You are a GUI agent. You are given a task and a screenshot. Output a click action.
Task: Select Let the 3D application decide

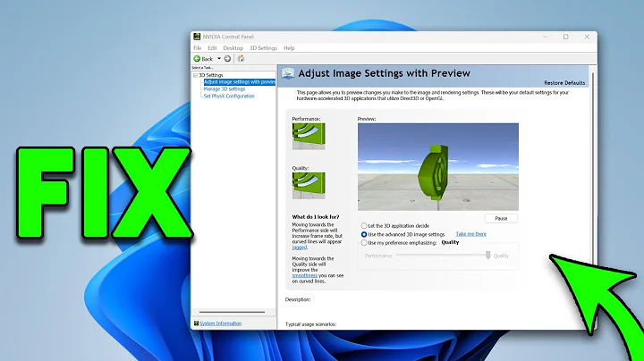click(364, 225)
